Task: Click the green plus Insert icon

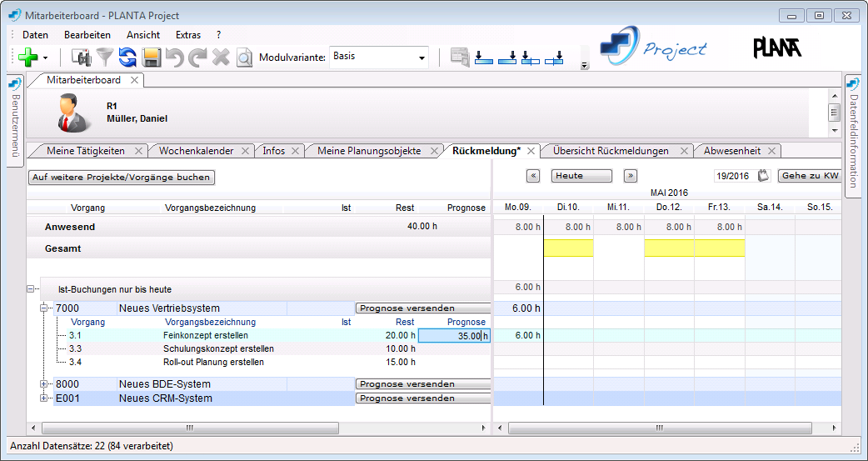Action: (x=27, y=58)
